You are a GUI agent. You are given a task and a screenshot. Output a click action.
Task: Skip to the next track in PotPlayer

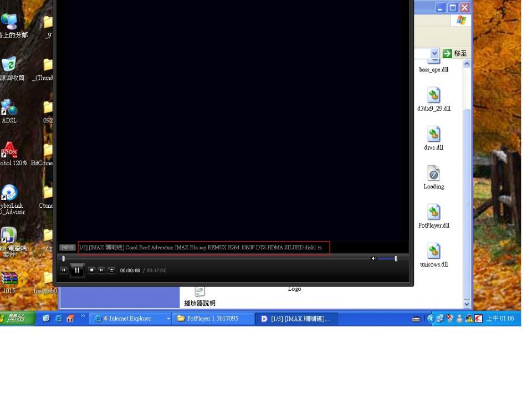[101, 270]
